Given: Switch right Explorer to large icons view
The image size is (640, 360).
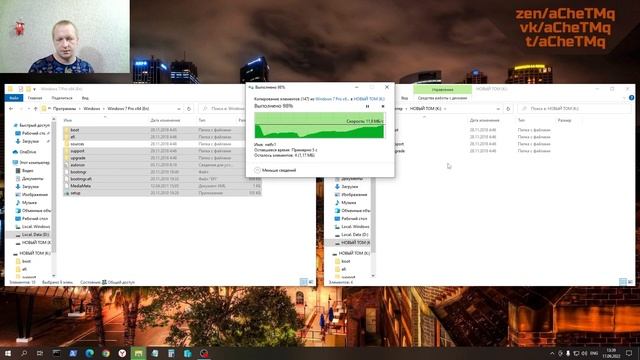Looking at the screenshot, I should [630, 282].
